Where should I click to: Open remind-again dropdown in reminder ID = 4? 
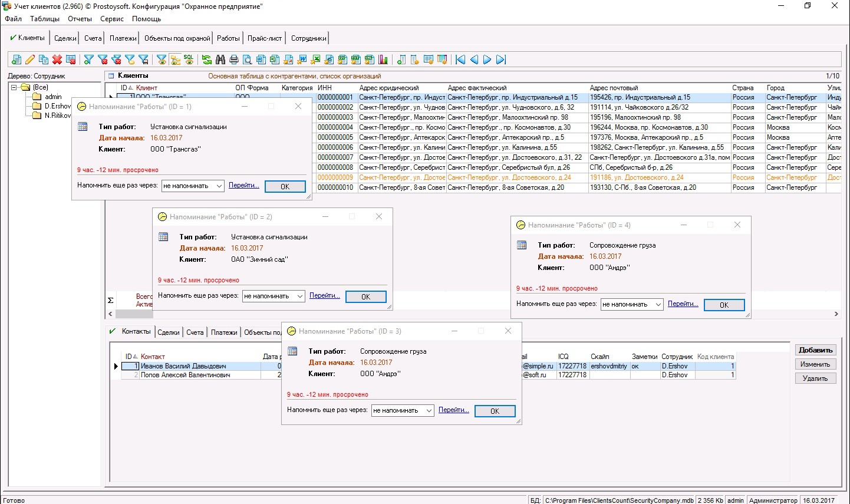tap(658, 305)
